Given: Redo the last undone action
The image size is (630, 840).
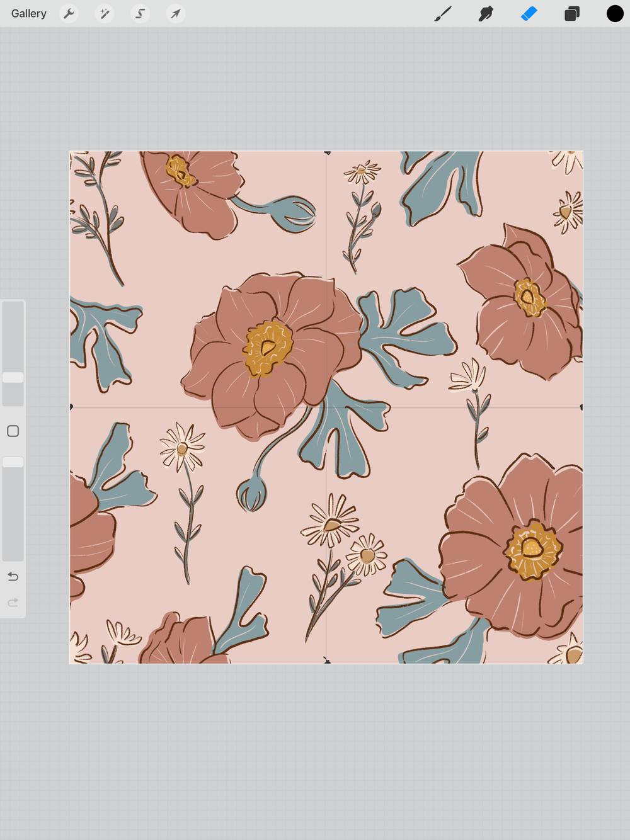Looking at the screenshot, I should (13, 603).
